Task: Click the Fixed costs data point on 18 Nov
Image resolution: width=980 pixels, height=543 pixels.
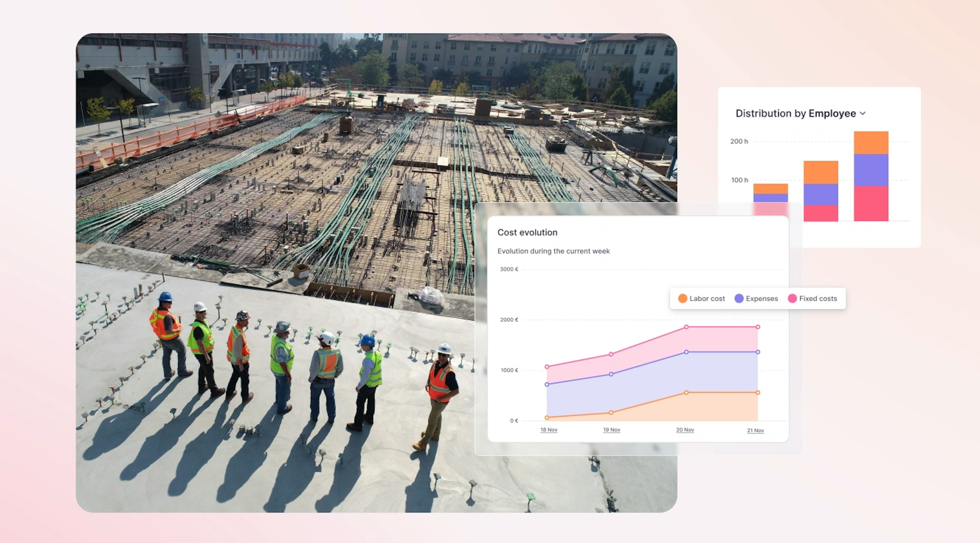Action: coord(547,367)
